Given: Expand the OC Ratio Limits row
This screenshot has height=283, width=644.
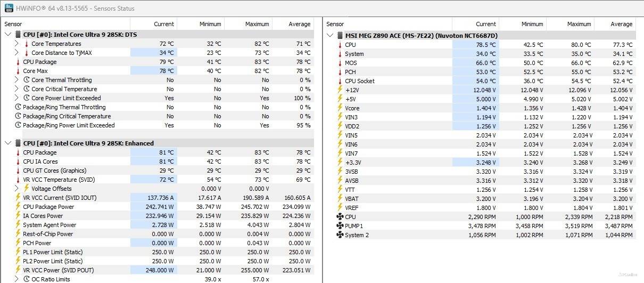Looking at the screenshot, I should pyautogui.click(x=17, y=279).
